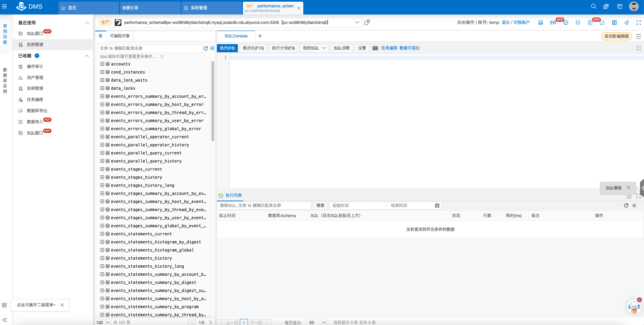
Task: Switch to the 首页 tab
Action: coord(88,8)
